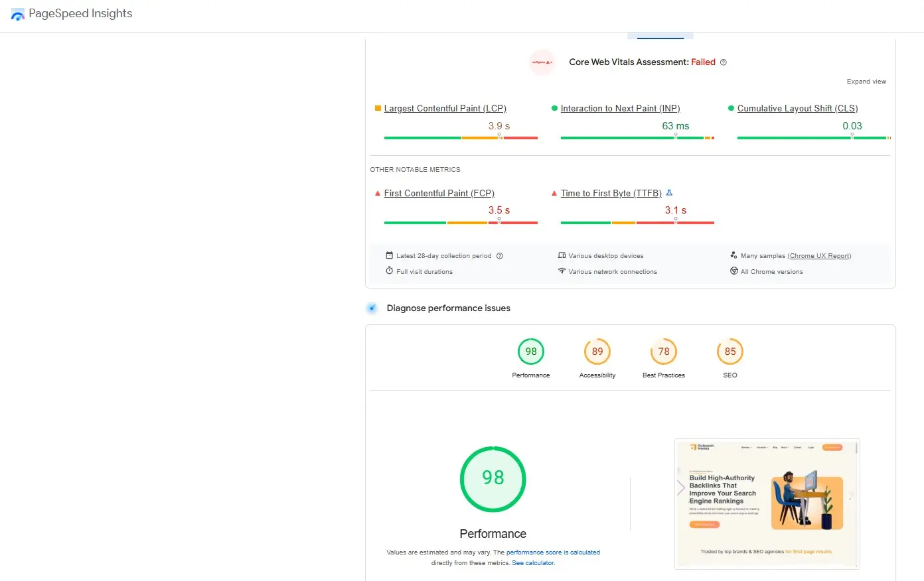The image size is (924, 581).
Task: Open Cumulative Layout Shift (CLS) link
Action: (797, 109)
